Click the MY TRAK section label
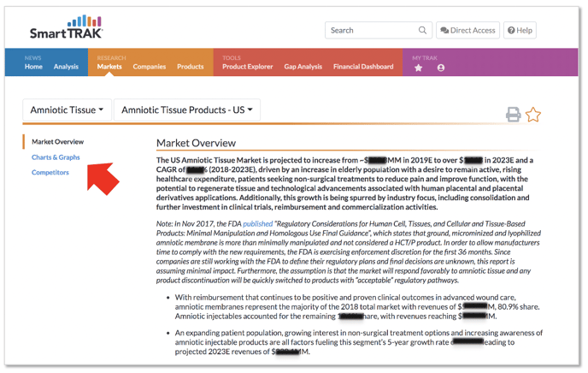588x373 pixels. [425, 58]
